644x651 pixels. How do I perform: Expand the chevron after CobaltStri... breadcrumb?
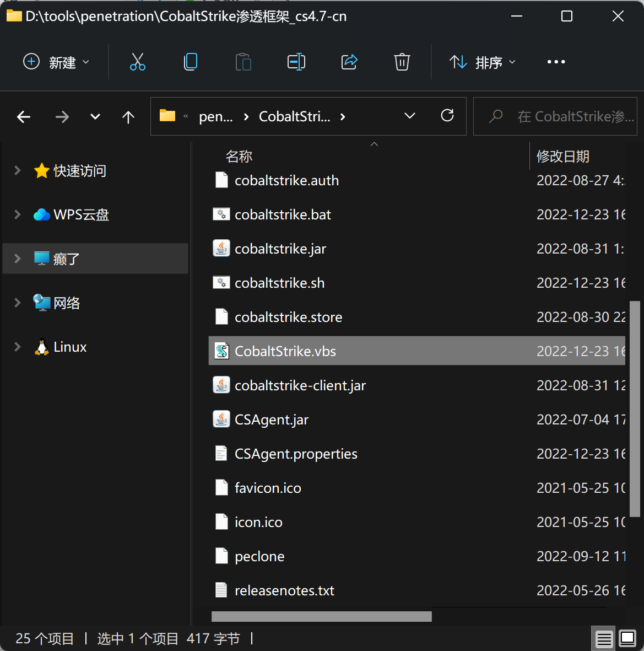(343, 117)
